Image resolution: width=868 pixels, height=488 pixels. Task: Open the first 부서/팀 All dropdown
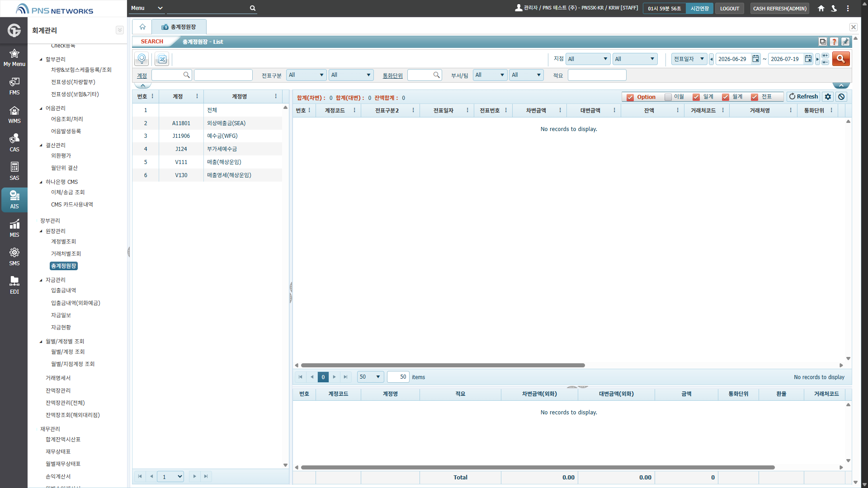click(490, 75)
